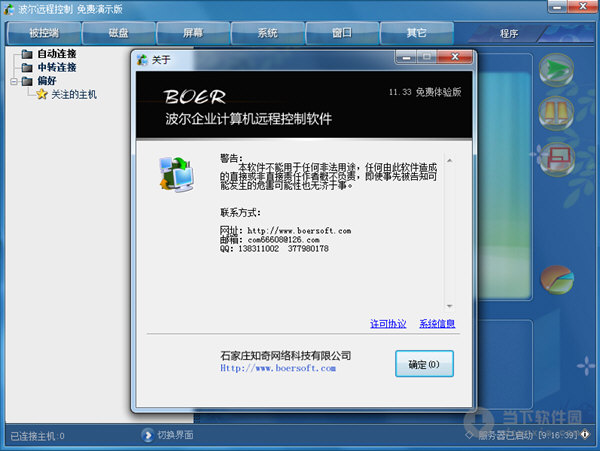The width and height of the screenshot is (600, 451).
Task: Select the 偏好 tree folder
Action: click(x=47, y=81)
